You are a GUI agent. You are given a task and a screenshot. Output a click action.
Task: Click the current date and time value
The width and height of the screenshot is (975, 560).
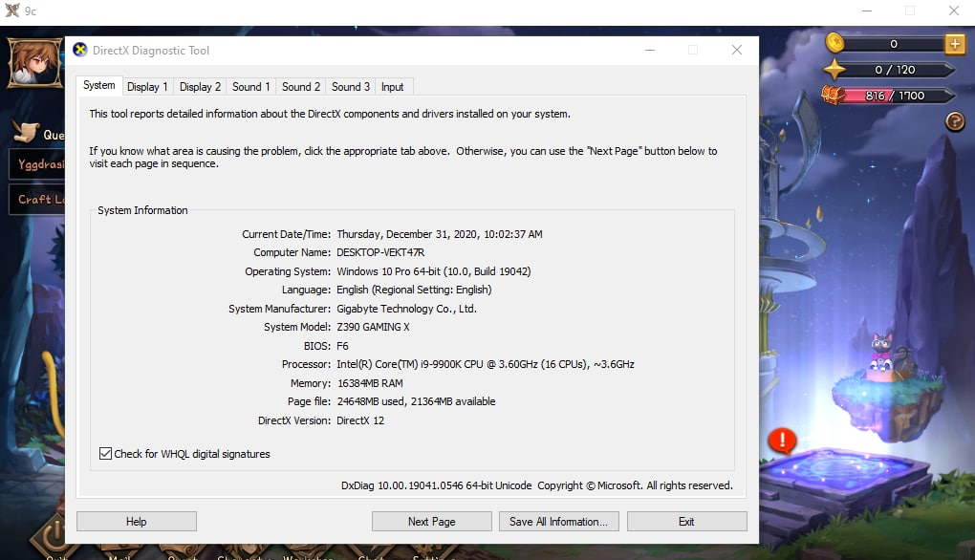[x=440, y=234]
